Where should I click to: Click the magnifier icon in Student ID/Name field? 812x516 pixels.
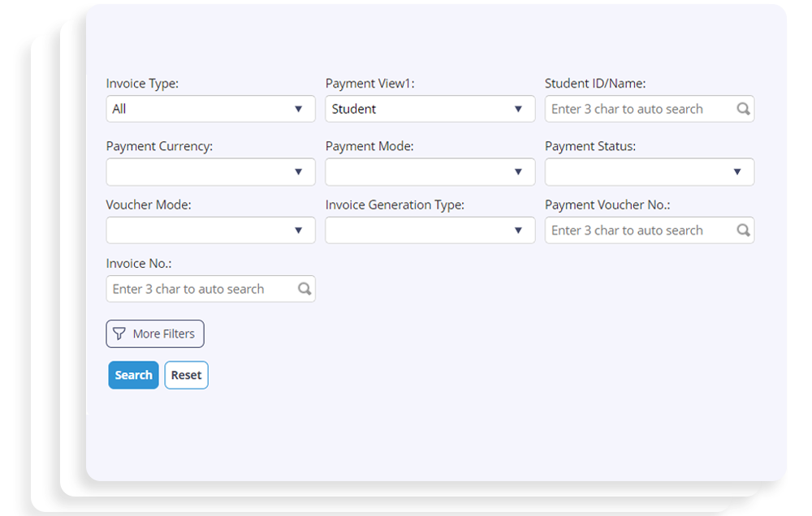pos(744,109)
